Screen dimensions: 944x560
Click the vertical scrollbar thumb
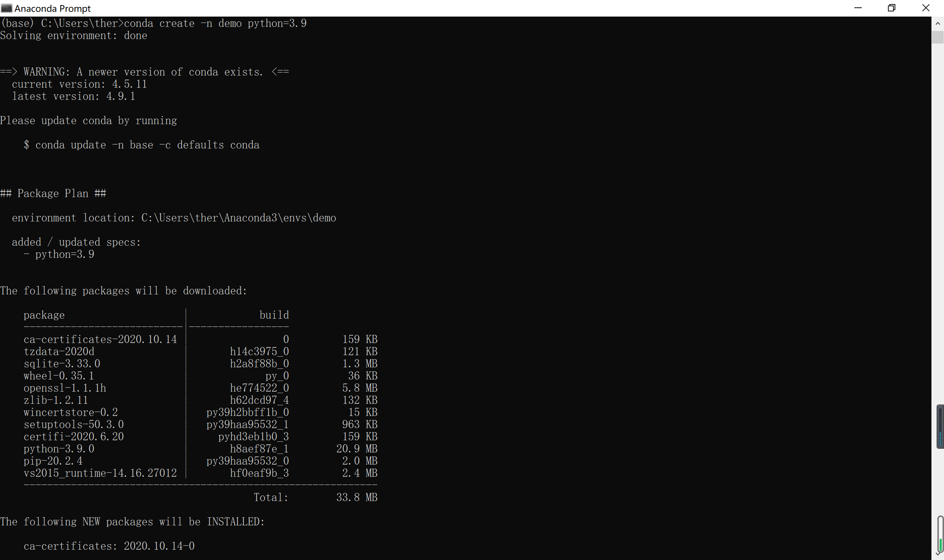[938, 38]
